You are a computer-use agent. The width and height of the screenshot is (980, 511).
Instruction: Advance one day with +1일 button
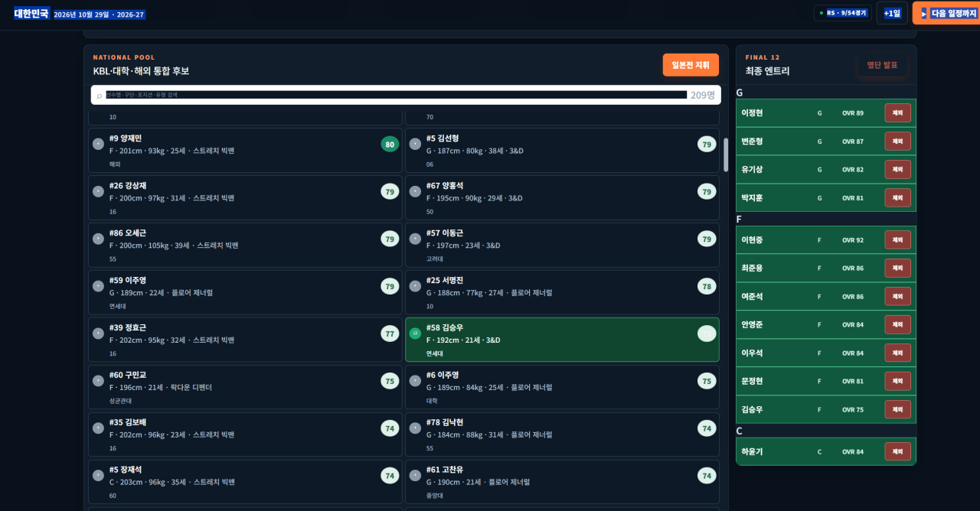(x=892, y=13)
